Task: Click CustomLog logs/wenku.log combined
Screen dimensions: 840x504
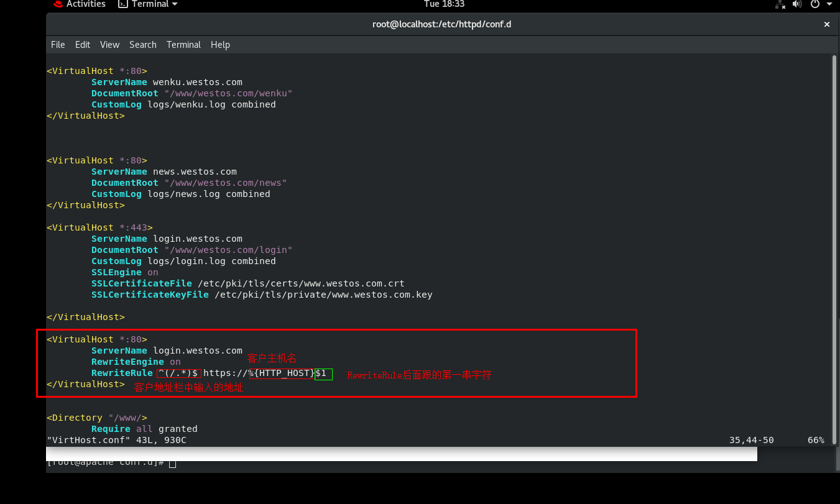Action: (183, 104)
